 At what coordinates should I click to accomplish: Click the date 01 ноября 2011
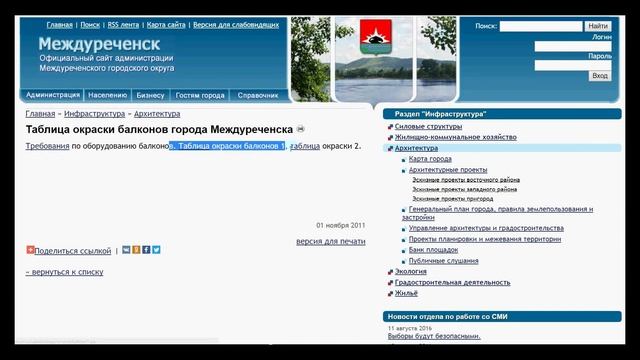341,225
